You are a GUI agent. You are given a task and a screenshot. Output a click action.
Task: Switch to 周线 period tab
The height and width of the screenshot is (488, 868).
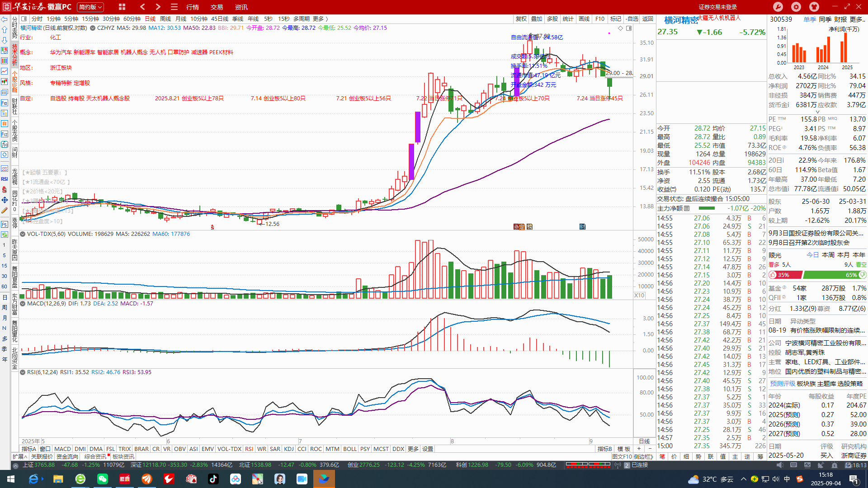click(165, 19)
